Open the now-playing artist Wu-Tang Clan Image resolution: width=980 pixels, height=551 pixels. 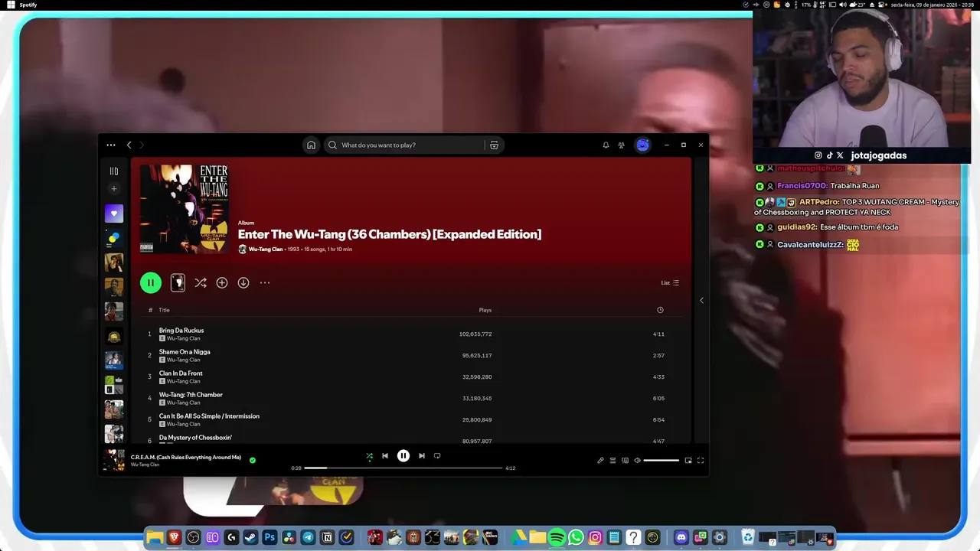(145, 465)
